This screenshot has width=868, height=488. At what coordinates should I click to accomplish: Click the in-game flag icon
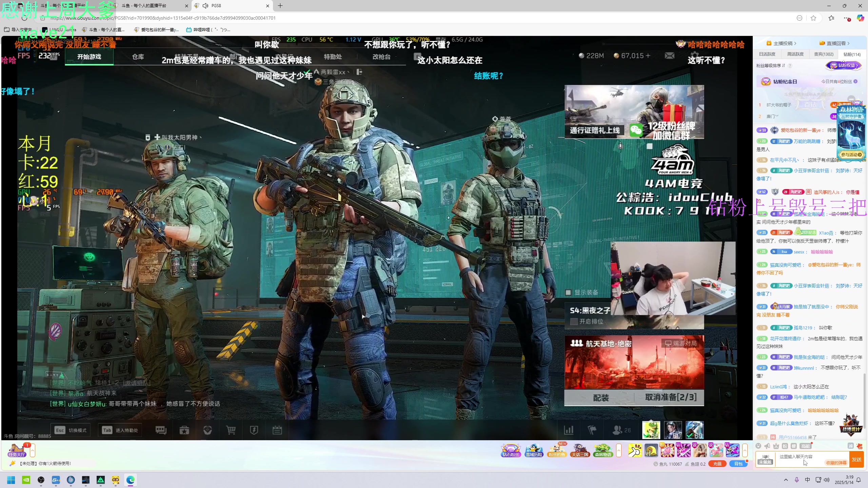592,430
